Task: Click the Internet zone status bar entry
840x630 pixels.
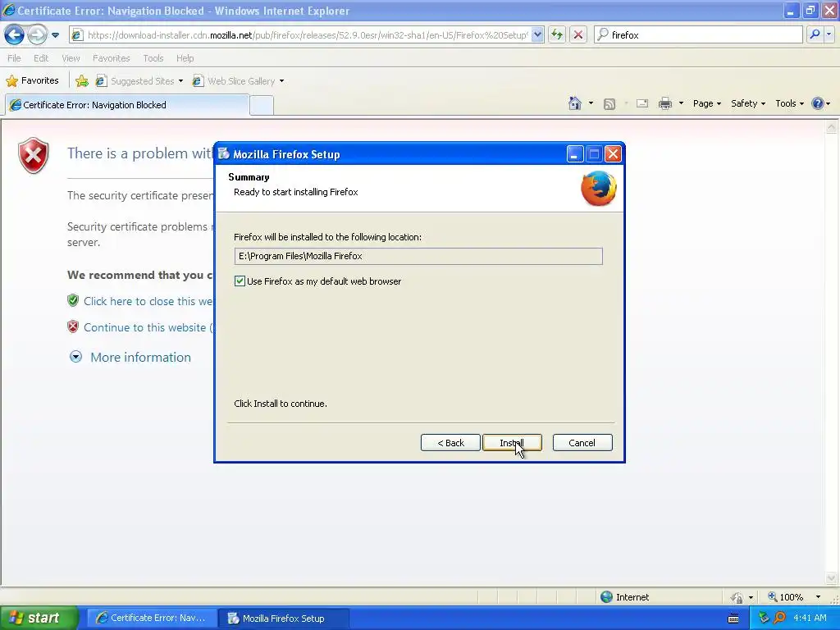Action: 624,597
